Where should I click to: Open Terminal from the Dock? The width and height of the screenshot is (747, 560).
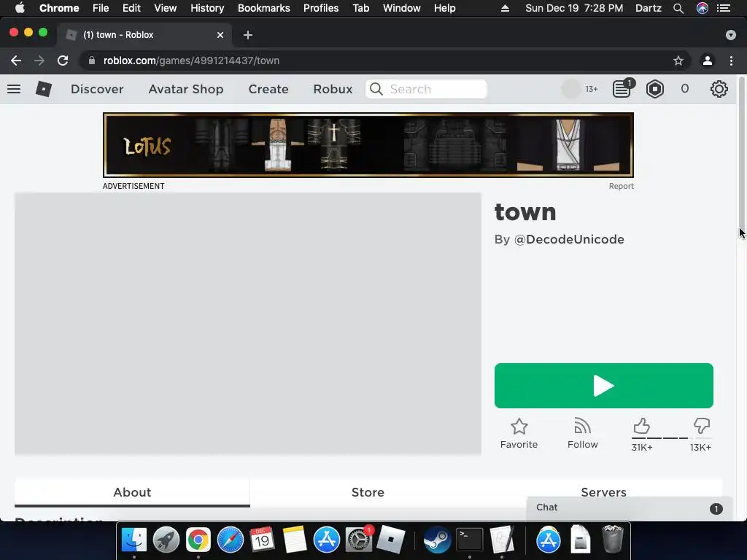point(470,540)
